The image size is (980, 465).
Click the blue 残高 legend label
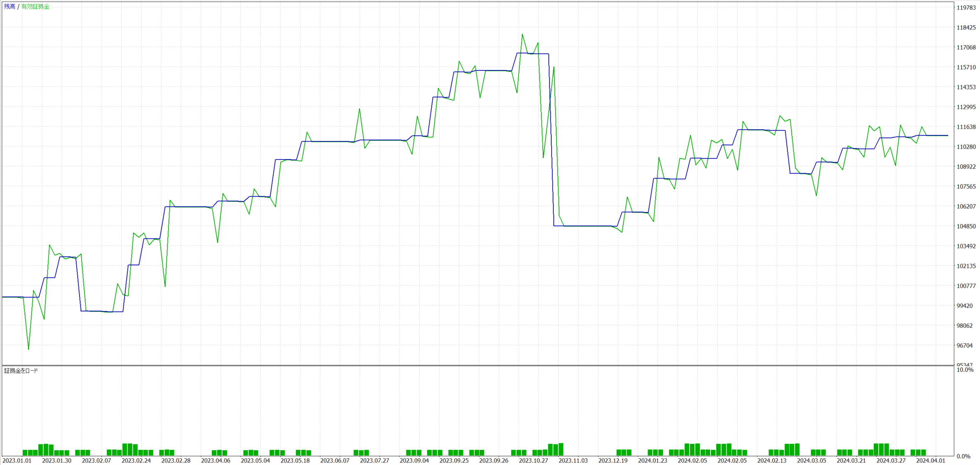(x=10, y=7)
